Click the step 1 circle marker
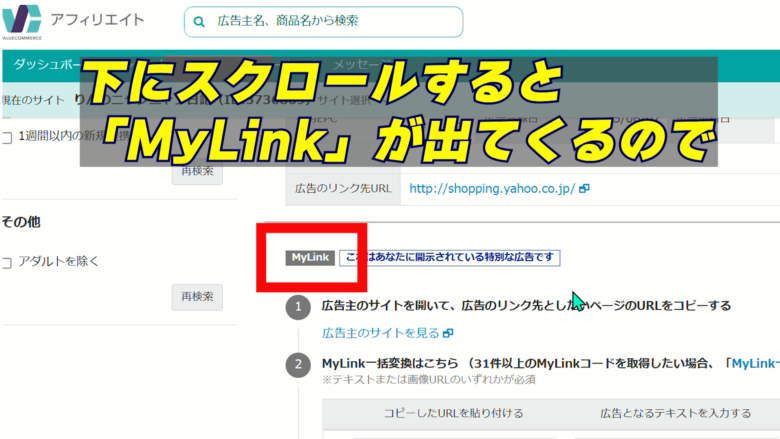The width and height of the screenshot is (780, 439). coord(297,306)
